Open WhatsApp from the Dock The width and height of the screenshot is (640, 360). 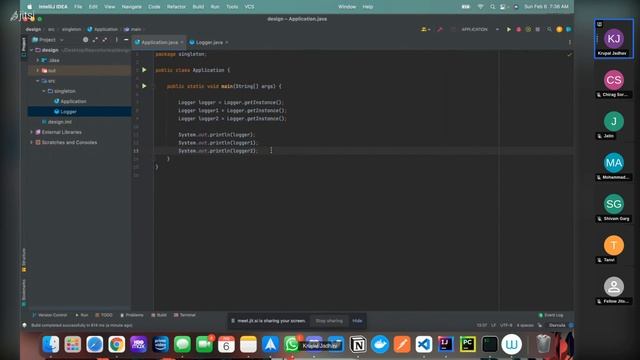[292, 344]
